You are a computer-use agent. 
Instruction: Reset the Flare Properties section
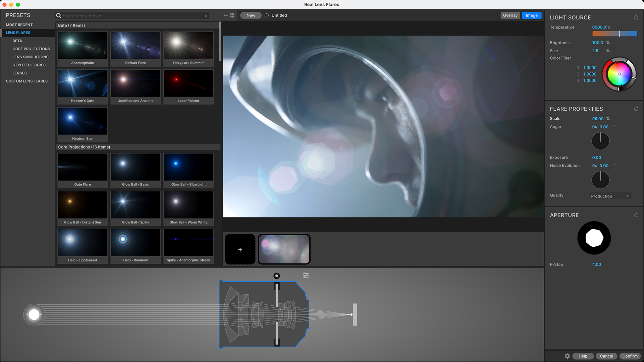[x=636, y=109]
